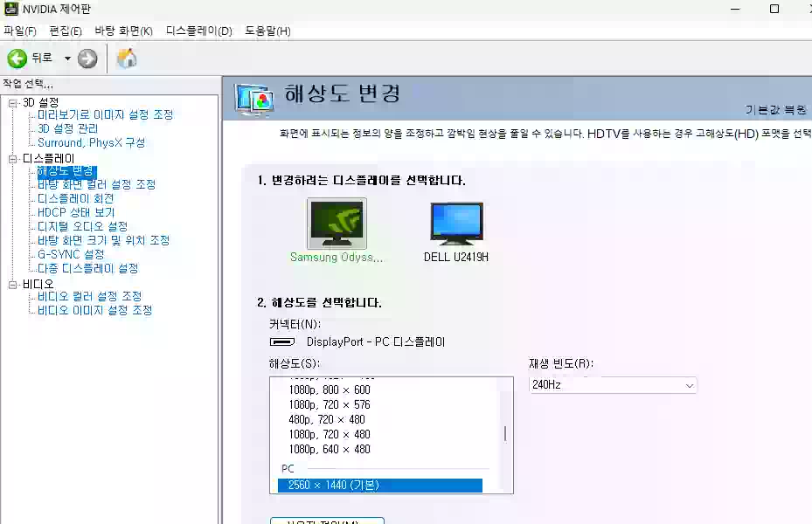Open the 바탕 화면(K) menu
812x524 pixels.
click(x=123, y=31)
